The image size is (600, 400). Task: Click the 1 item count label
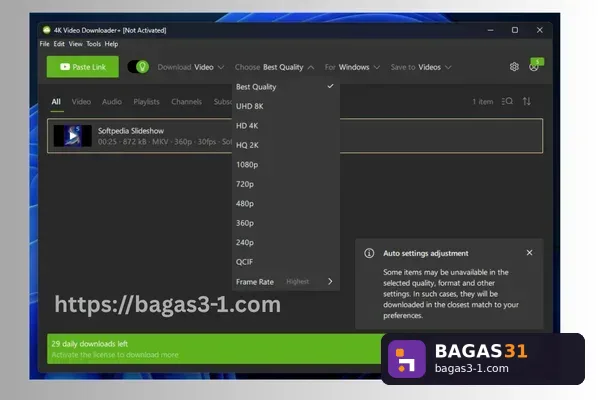pos(483,102)
